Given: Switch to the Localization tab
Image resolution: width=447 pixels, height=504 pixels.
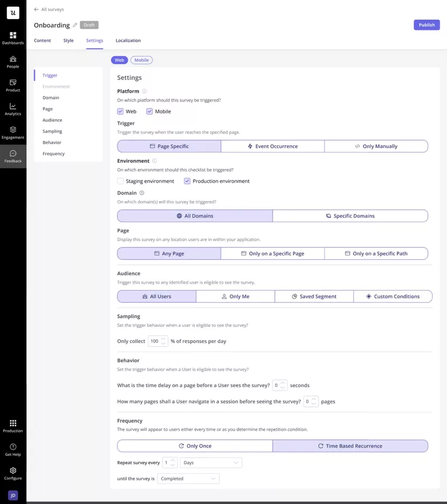Looking at the screenshot, I should click(128, 40).
